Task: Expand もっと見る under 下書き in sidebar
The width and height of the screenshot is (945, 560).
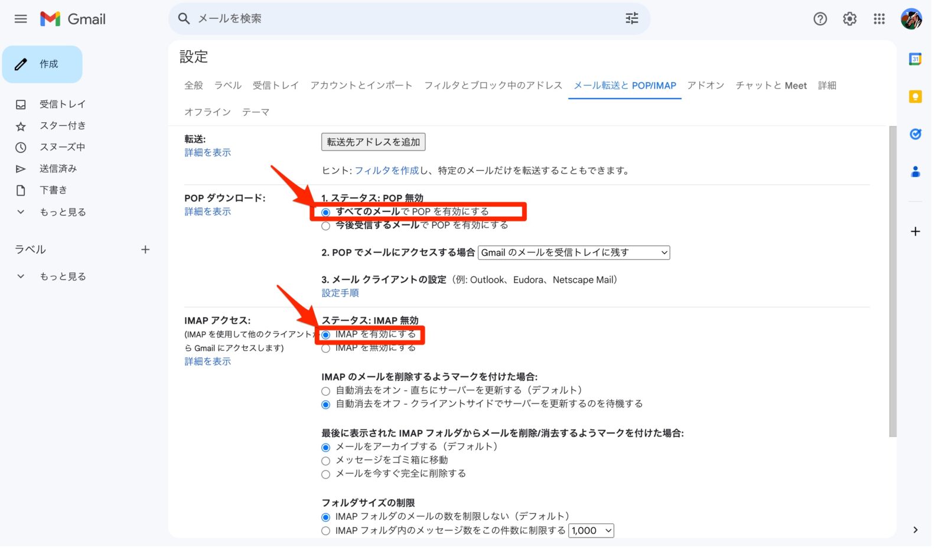Action: (x=63, y=212)
